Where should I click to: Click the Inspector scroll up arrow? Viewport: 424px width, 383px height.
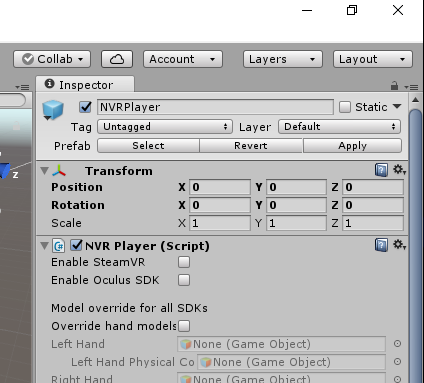(415, 100)
